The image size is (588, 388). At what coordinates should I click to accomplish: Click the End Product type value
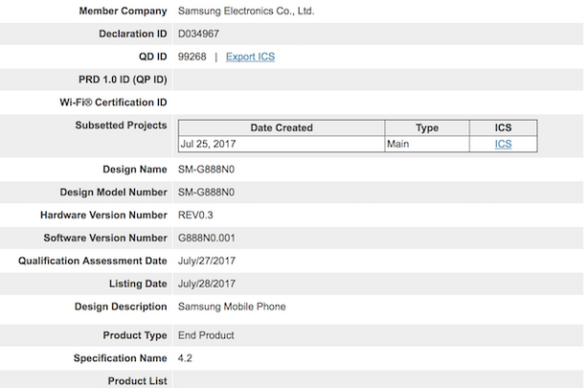(x=206, y=335)
